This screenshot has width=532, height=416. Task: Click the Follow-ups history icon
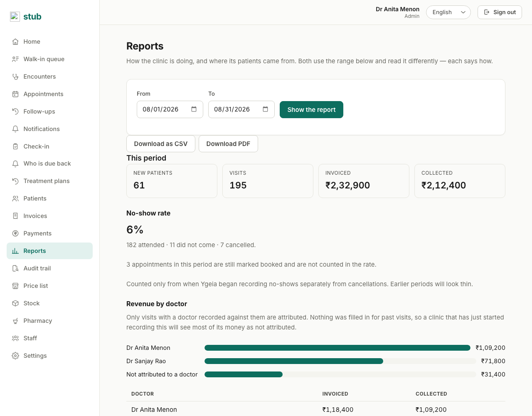click(x=15, y=111)
